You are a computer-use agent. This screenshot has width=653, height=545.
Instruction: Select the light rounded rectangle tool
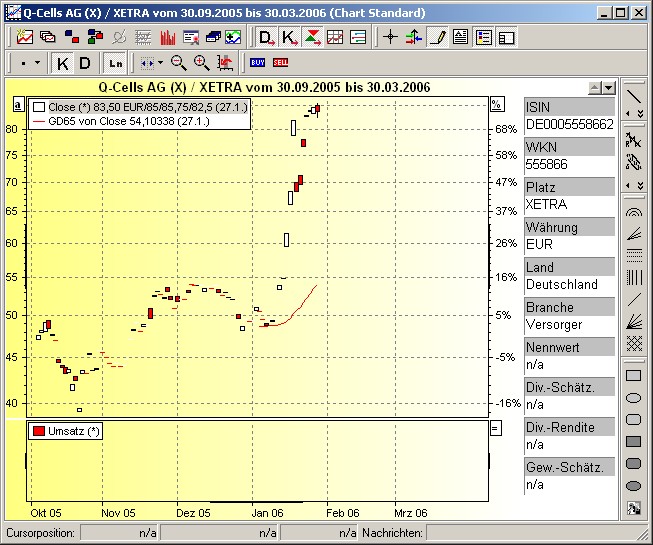(633, 420)
